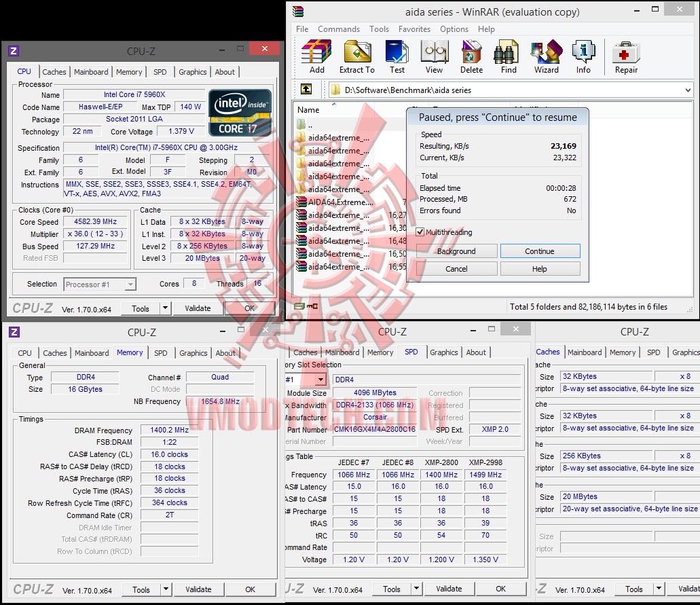Screen dimensions: 700x605
Task: Select the parent folder '..' entry icon
Action: 301,124
